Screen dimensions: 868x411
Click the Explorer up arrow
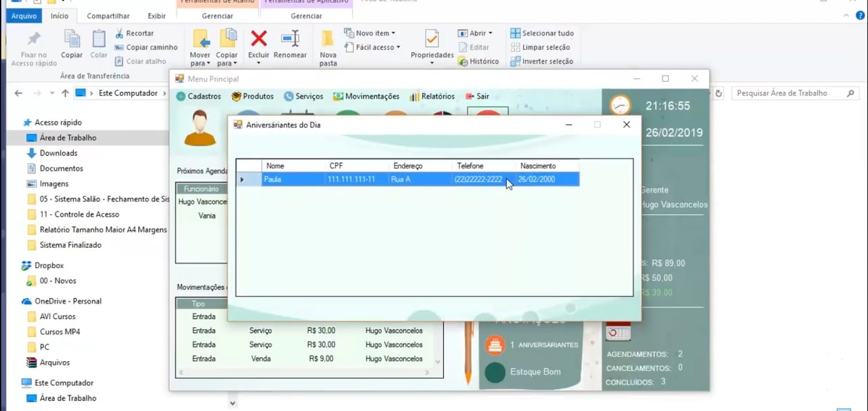[65, 93]
